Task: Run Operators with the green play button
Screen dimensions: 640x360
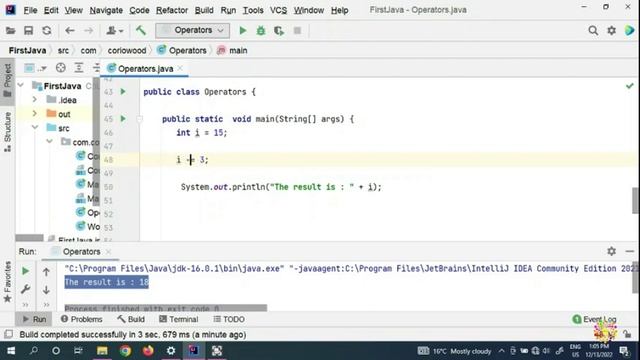Action: point(243,31)
